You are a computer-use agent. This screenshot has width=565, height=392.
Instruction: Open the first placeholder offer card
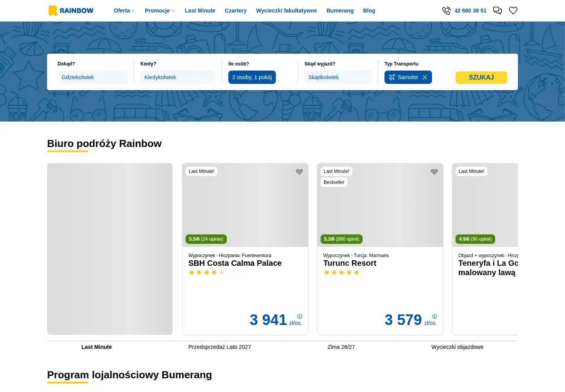click(110, 249)
